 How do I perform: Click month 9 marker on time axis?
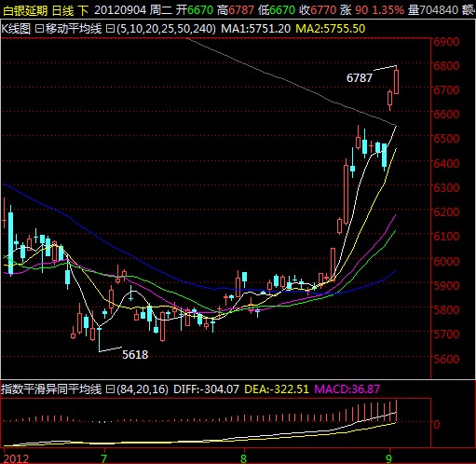point(388,458)
